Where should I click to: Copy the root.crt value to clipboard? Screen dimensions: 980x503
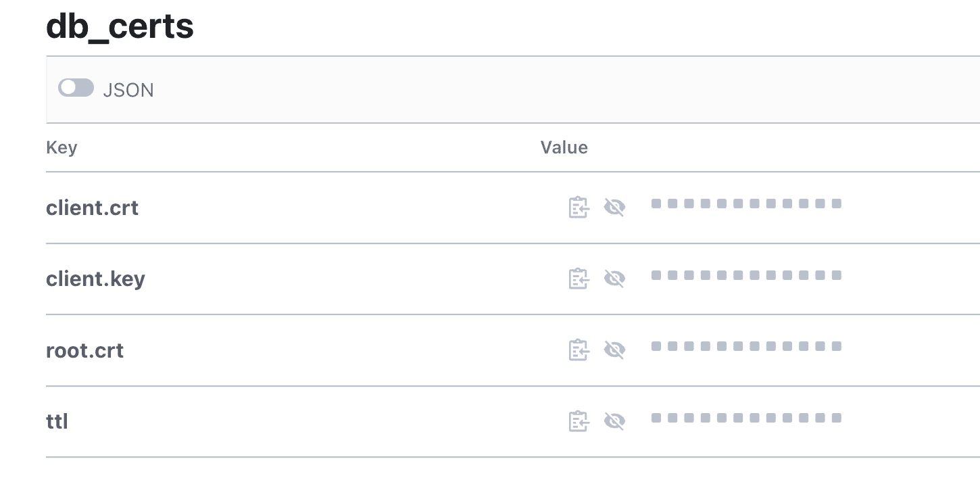pos(579,350)
